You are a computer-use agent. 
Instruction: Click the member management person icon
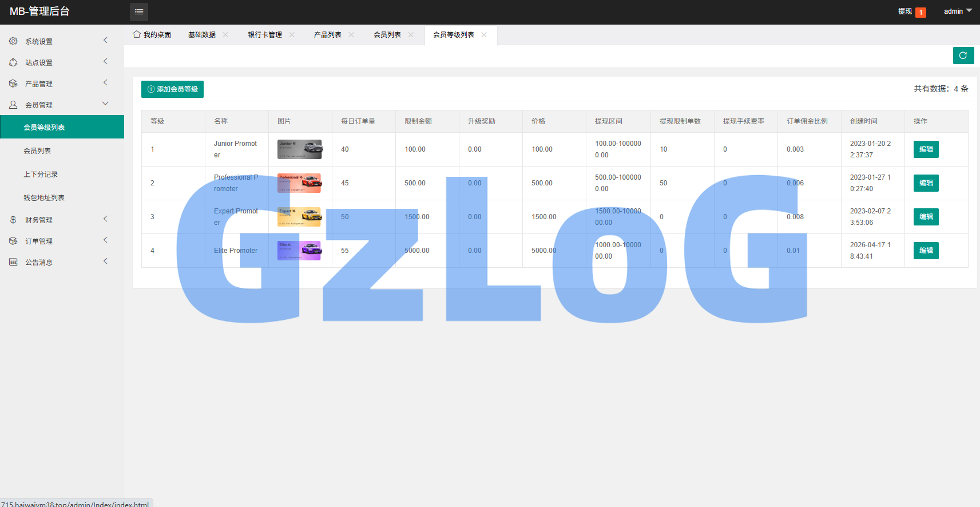[x=13, y=105]
